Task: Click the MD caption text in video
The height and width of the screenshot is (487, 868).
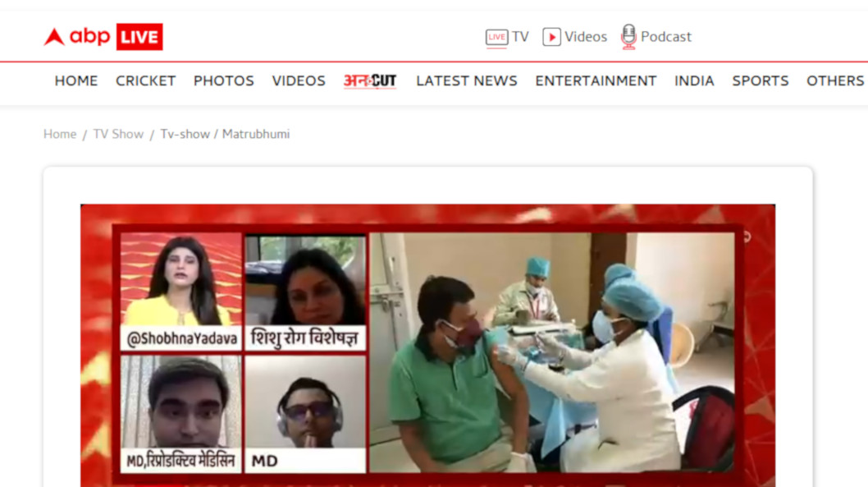Action: point(265,461)
